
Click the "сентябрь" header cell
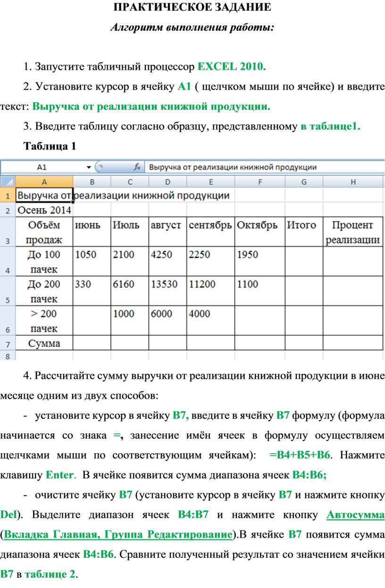tap(211, 232)
